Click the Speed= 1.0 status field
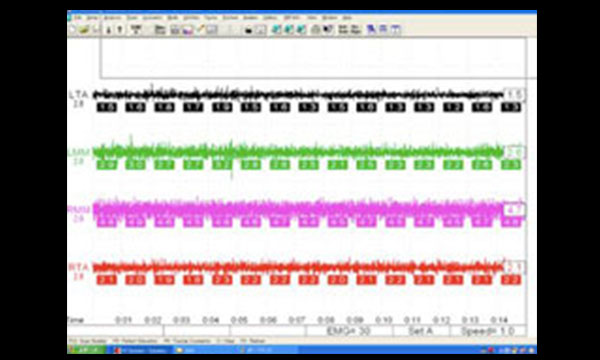600x360 pixels. click(x=488, y=331)
